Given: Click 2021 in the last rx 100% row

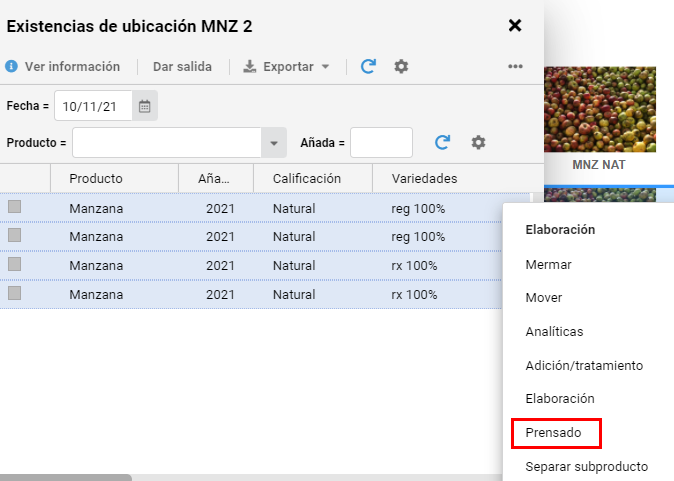Looking at the screenshot, I should point(220,294).
